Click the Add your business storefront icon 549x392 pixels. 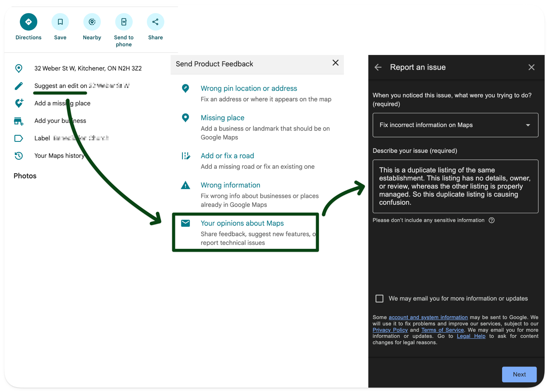tap(19, 121)
